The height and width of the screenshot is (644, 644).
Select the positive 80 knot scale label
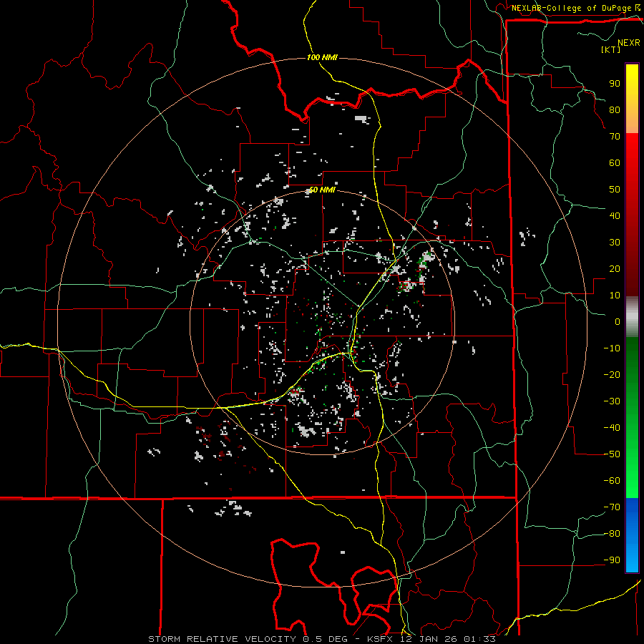[615, 110]
